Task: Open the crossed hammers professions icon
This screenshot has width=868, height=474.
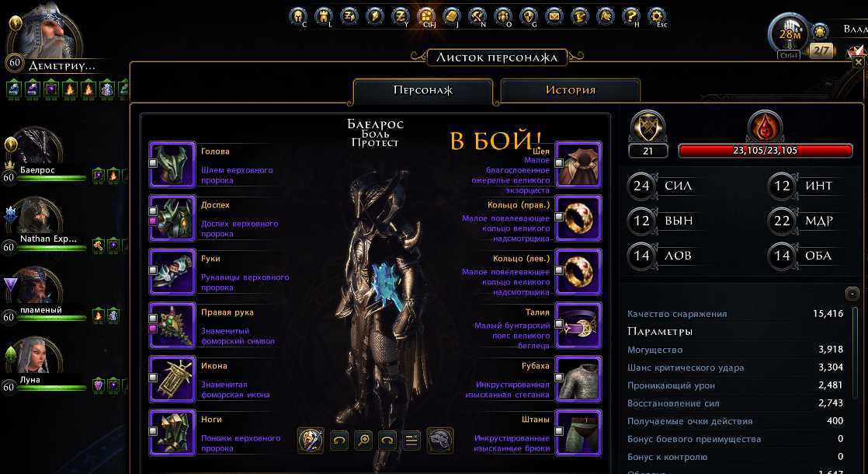Action: click(477, 16)
